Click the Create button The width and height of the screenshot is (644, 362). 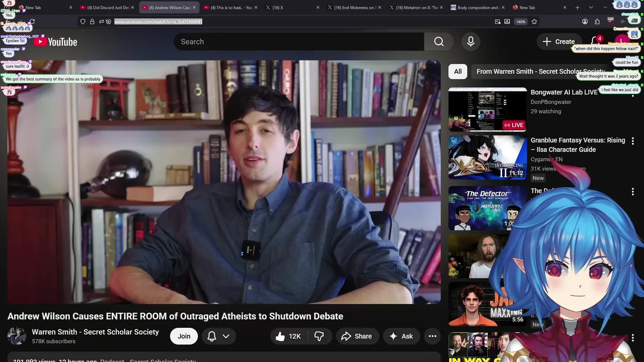point(558,42)
